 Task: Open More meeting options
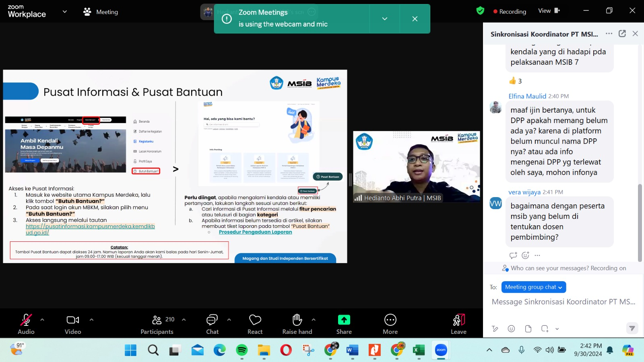coord(390,324)
